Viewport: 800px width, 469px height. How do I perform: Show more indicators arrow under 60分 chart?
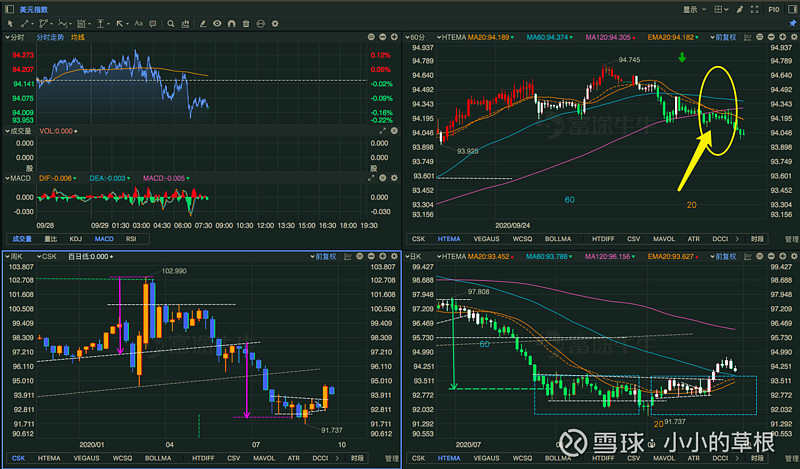click(737, 239)
